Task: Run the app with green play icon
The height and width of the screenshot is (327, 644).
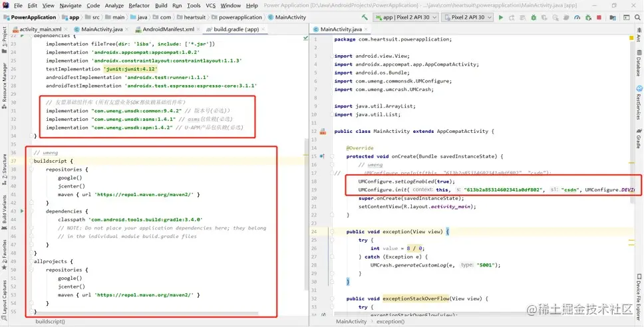Action: tap(501, 17)
